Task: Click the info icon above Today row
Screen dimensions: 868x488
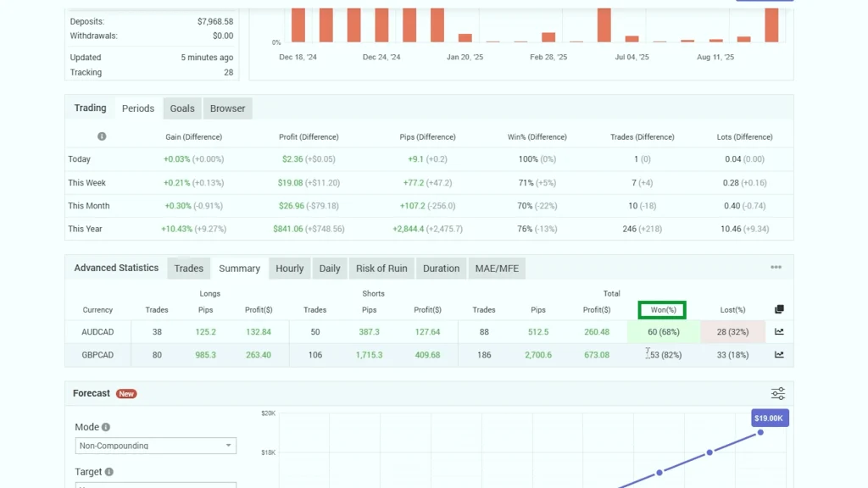Action: (102, 136)
